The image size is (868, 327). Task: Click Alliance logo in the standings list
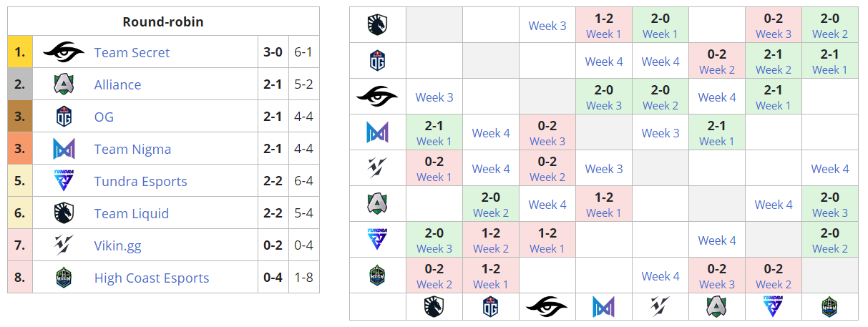coord(64,84)
